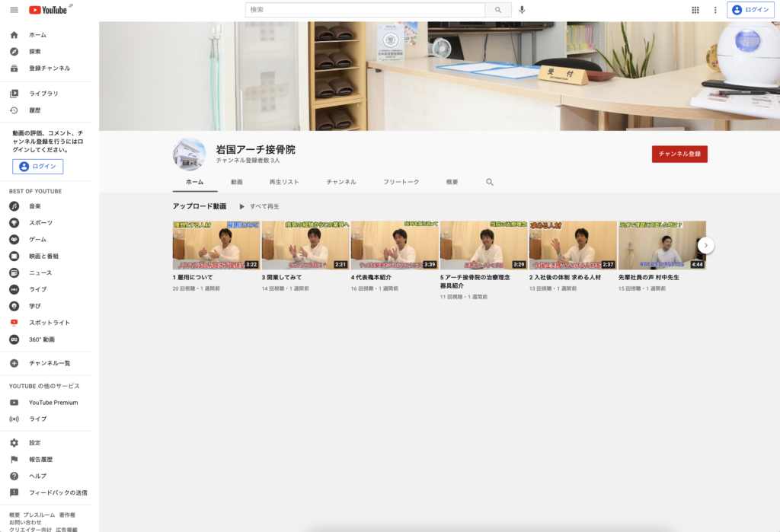The image size is (780, 532).
Task: Click the search magnifier button in header
Action: click(498, 10)
